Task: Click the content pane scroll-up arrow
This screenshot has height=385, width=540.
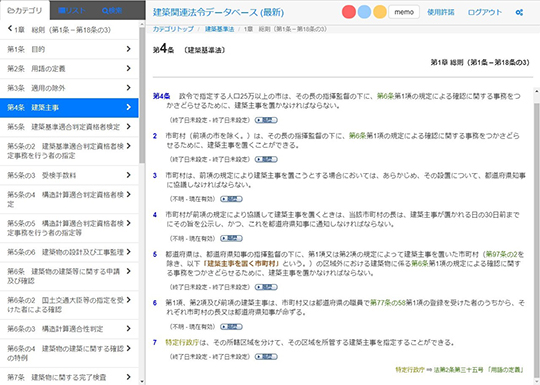Action: pos(537,91)
